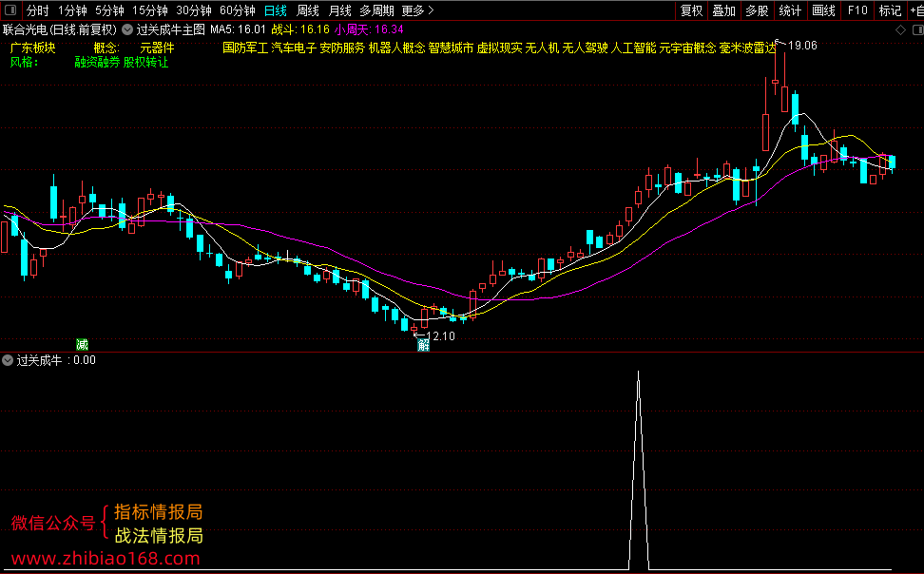Open the 过关成牛 sub-indicator dropdown arrow
Viewport: 924px width, 574px height.
[8, 360]
